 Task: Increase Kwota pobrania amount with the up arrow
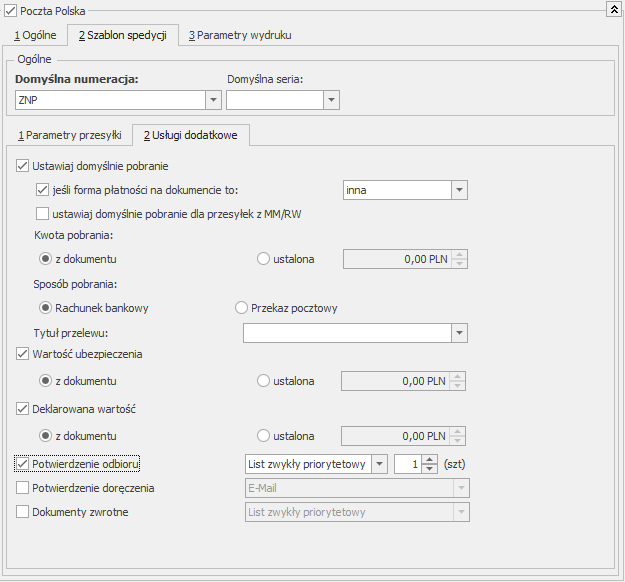(460, 255)
